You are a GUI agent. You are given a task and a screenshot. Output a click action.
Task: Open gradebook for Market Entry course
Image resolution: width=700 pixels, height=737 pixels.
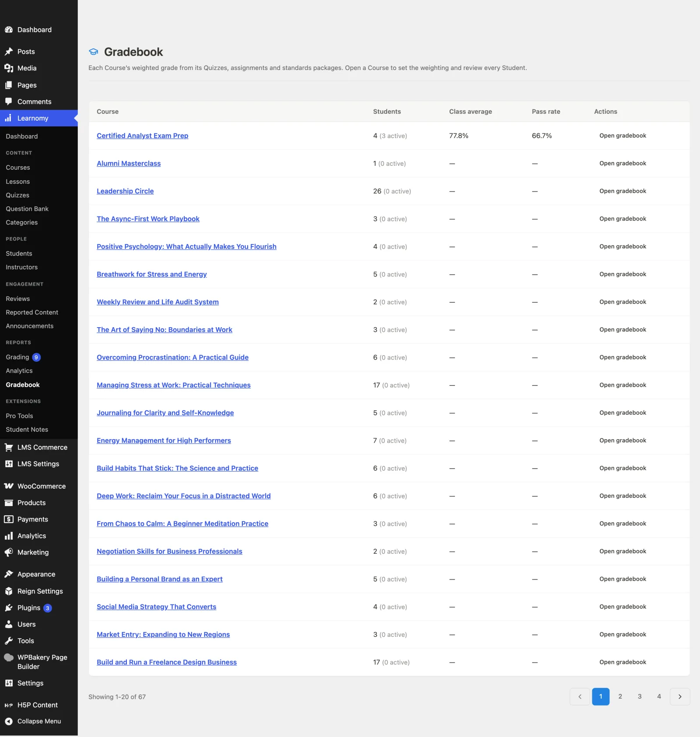point(623,634)
